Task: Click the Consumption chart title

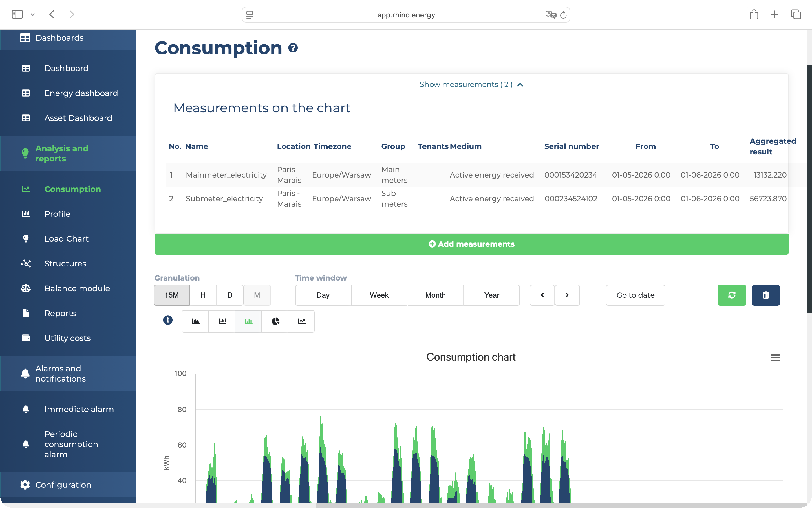Action: (471, 357)
